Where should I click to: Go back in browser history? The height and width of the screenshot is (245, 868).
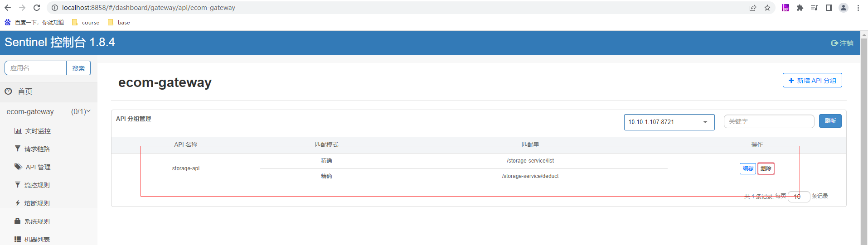tap(8, 8)
